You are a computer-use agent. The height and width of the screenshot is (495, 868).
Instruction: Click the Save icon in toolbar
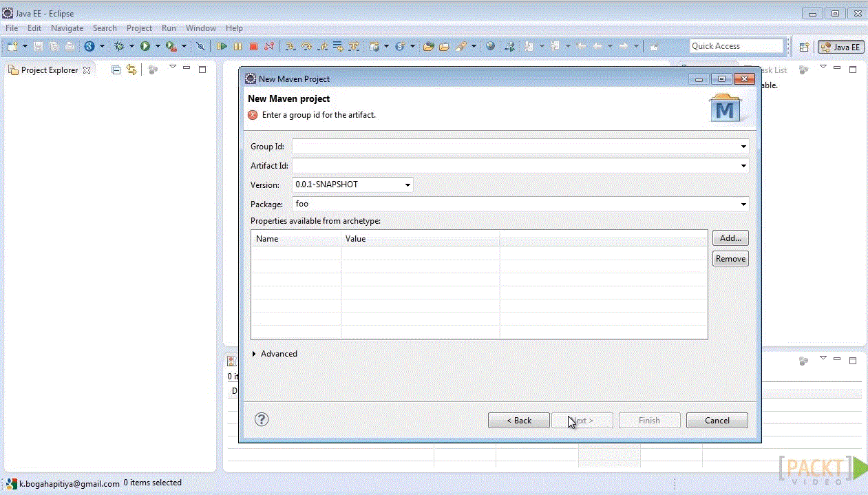(x=38, y=46)
